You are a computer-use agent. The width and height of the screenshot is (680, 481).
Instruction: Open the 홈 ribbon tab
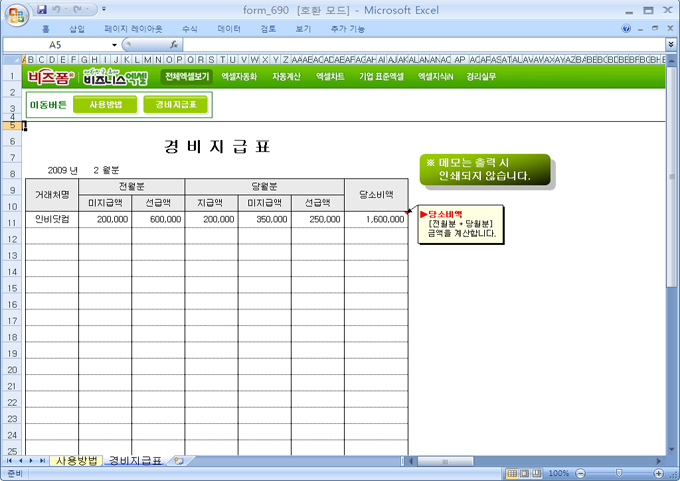click(x=46, y=29)
